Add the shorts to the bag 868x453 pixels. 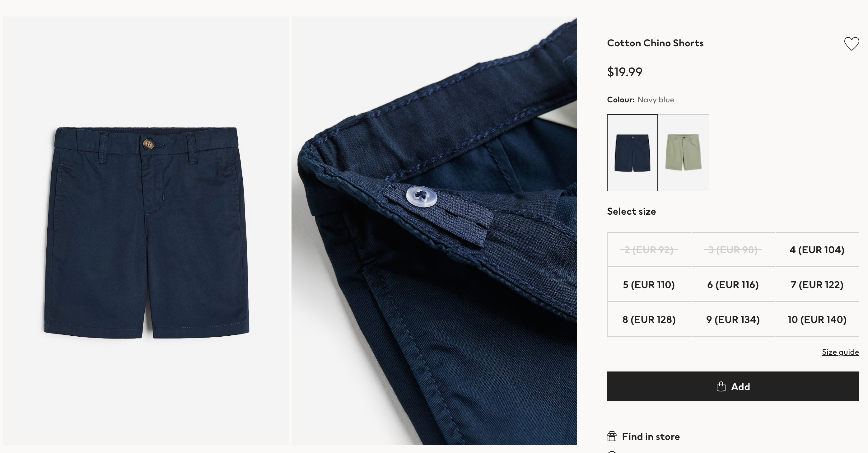click(733, 386)
